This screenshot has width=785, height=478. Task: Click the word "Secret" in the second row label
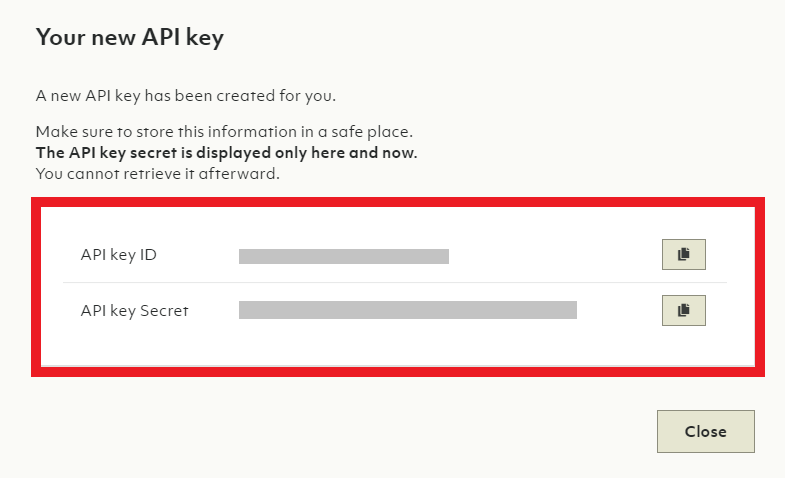click(166, 311)
